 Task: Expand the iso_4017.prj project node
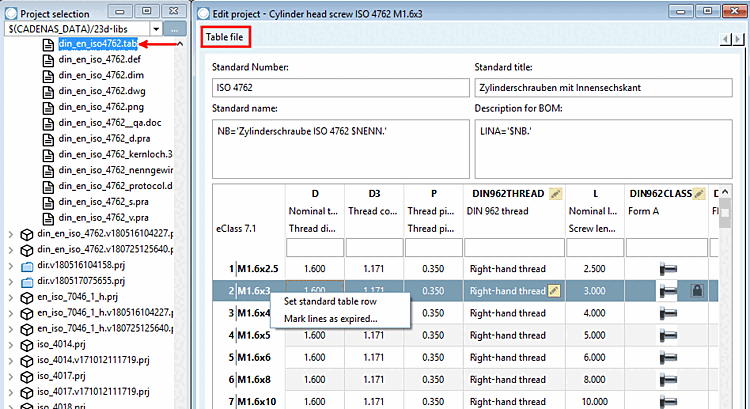(11, 376)
